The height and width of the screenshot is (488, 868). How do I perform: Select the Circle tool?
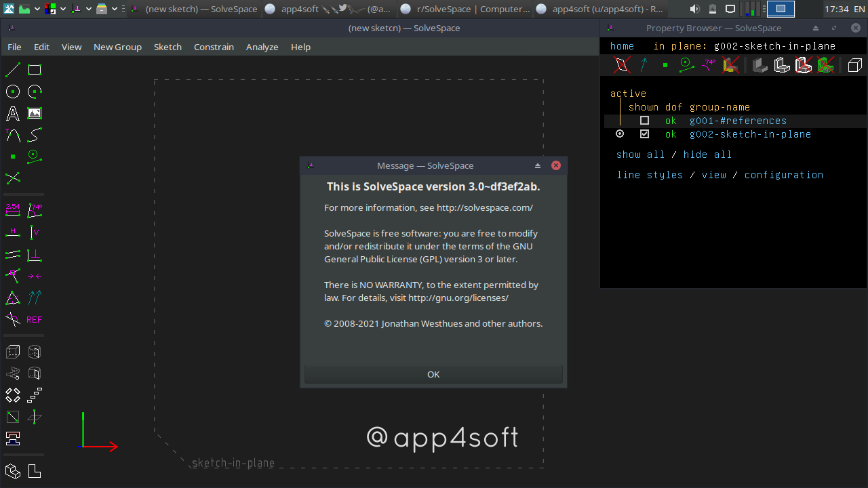12,91
